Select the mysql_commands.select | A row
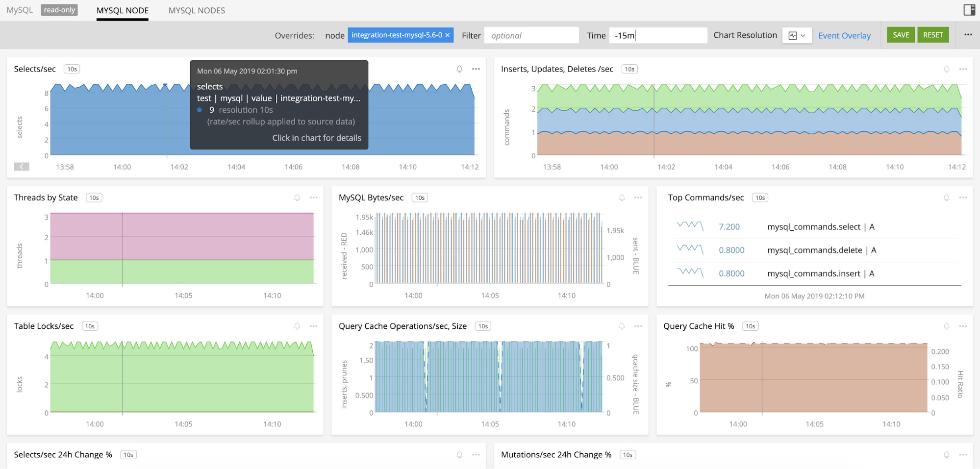The image size is (980, 469). click(x=814, y=226)
